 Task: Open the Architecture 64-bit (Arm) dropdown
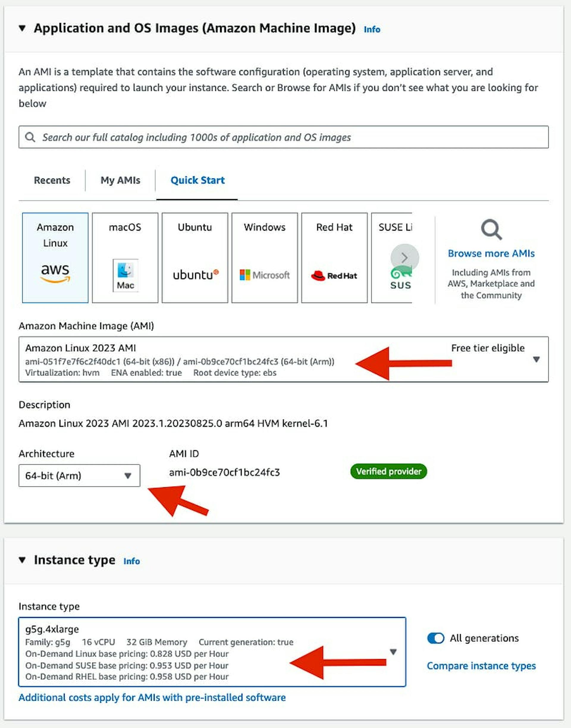click(79, 475)
